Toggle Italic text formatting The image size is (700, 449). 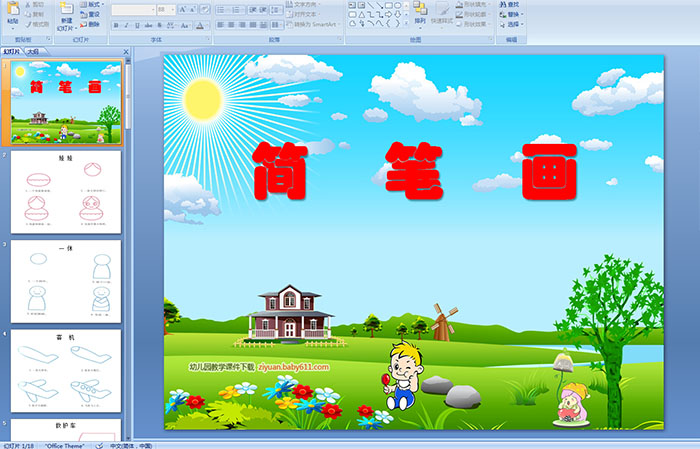point(124,24)
